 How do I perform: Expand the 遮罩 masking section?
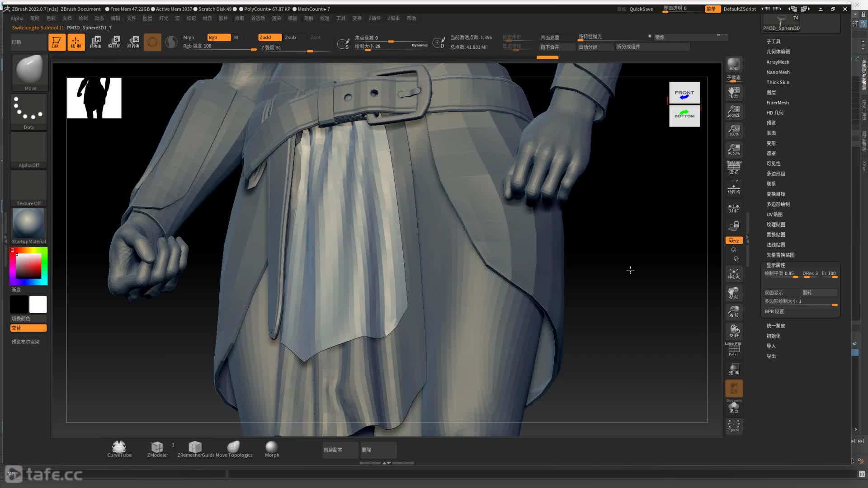pos(771,153)
